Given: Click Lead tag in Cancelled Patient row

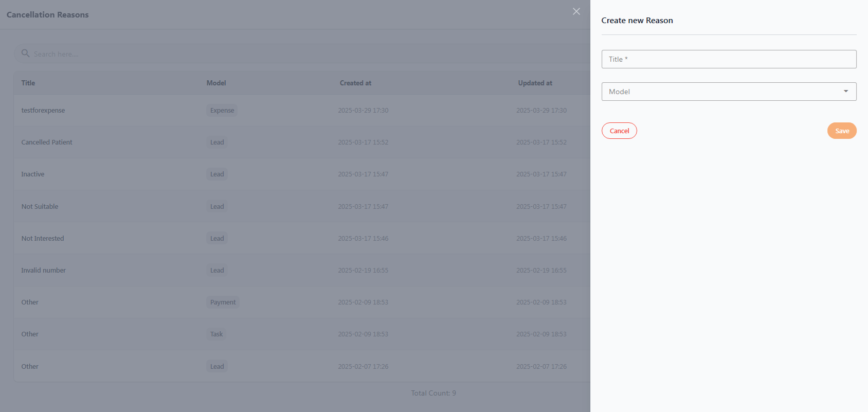Looking at the screenshot, I should tap(217, 142).
